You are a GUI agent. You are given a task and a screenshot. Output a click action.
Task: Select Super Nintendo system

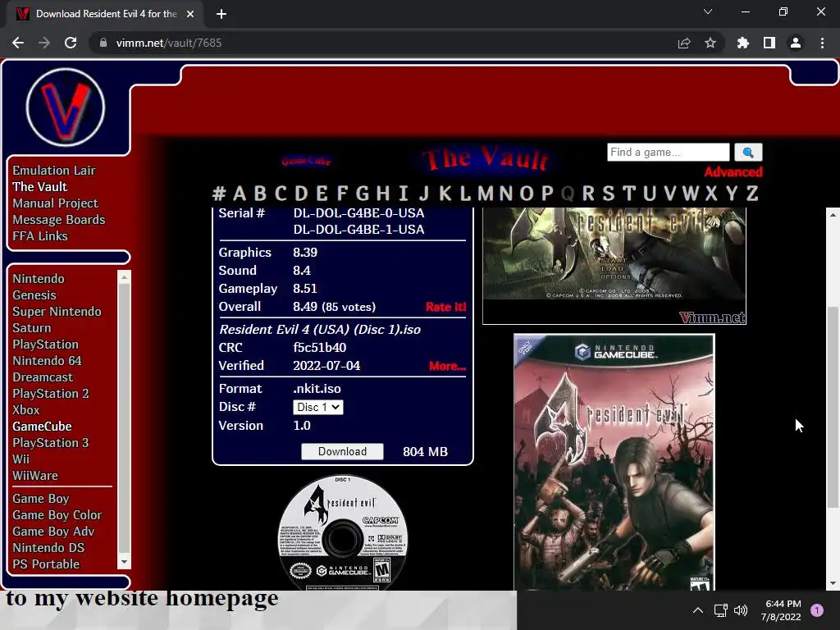[x=57, y=312]
